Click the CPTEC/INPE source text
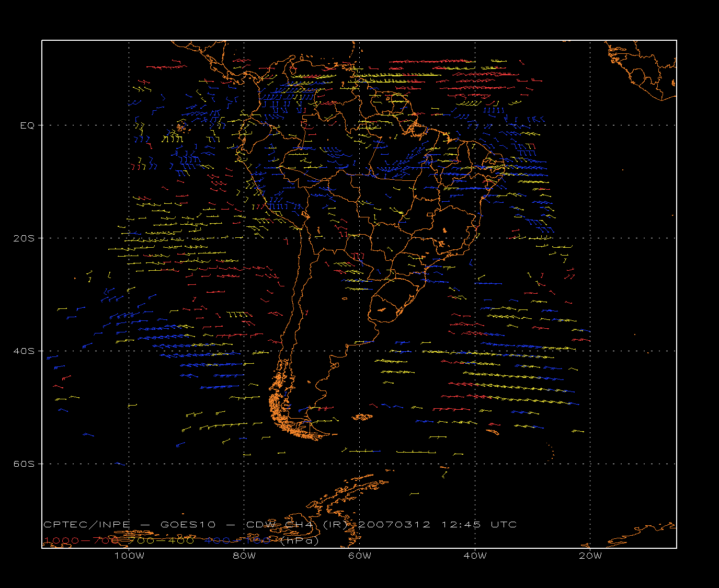The image size is (719, 588). pos(87,524)
